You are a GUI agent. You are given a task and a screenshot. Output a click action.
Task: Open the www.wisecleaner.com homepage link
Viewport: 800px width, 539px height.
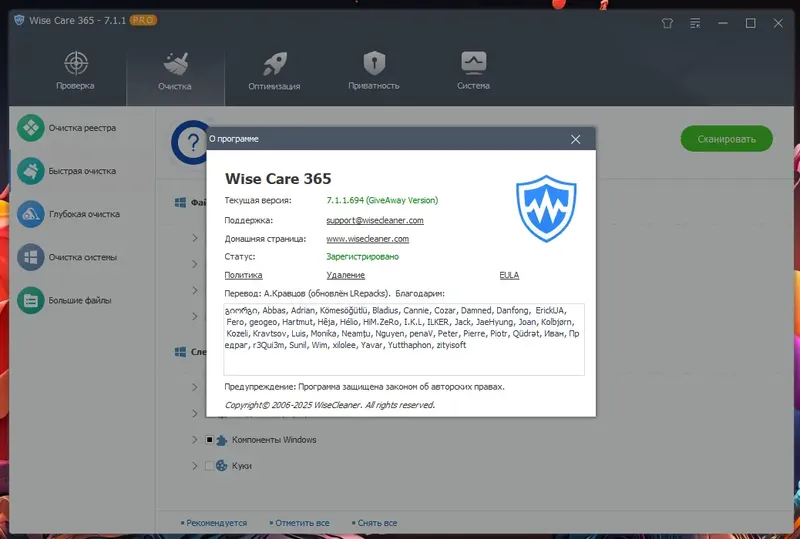pos(368,239)
